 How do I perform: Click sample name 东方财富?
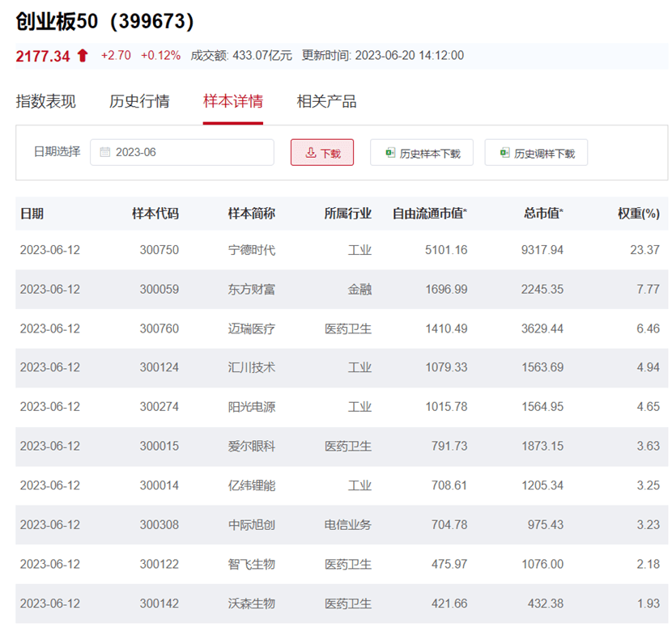click(x=252, y=290)
